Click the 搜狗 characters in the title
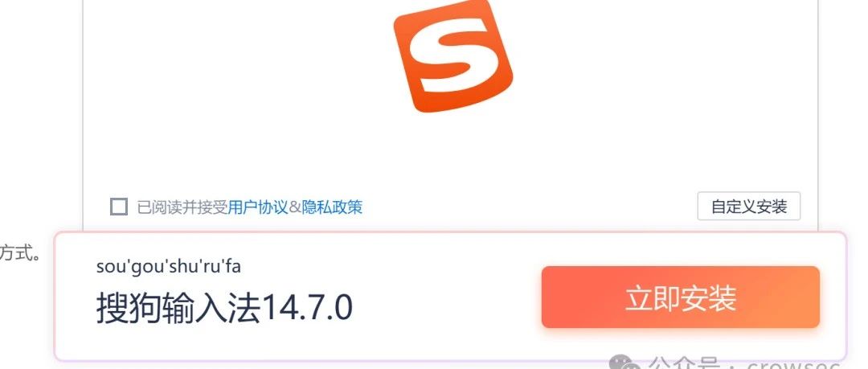 [129, 307]
